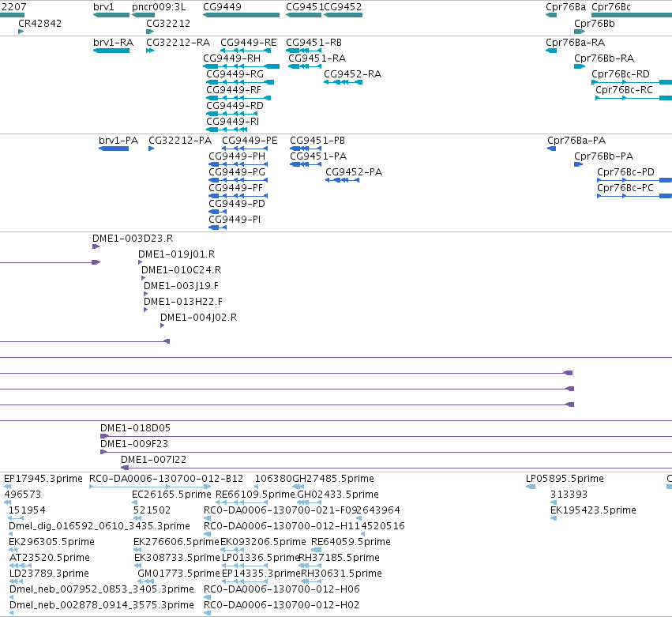672x617 pixels.
Task: Select the CG9449 gene span glyph
Action: [241, 15]
